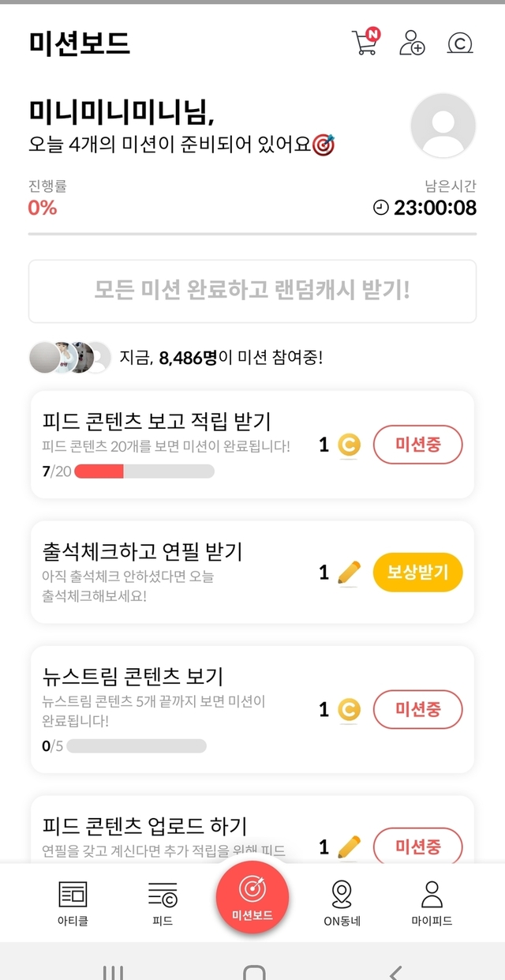Open the 아티클 tab
This screenshot has width=505, height=980.
(x=73, y=903)
